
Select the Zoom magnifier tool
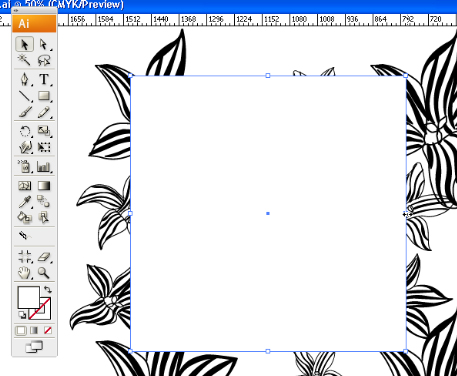44,273
